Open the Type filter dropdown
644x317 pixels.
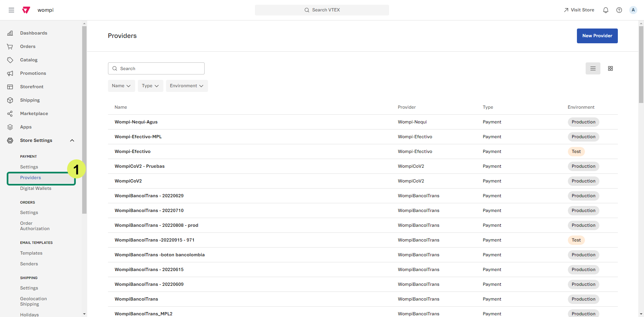point(150,86)
